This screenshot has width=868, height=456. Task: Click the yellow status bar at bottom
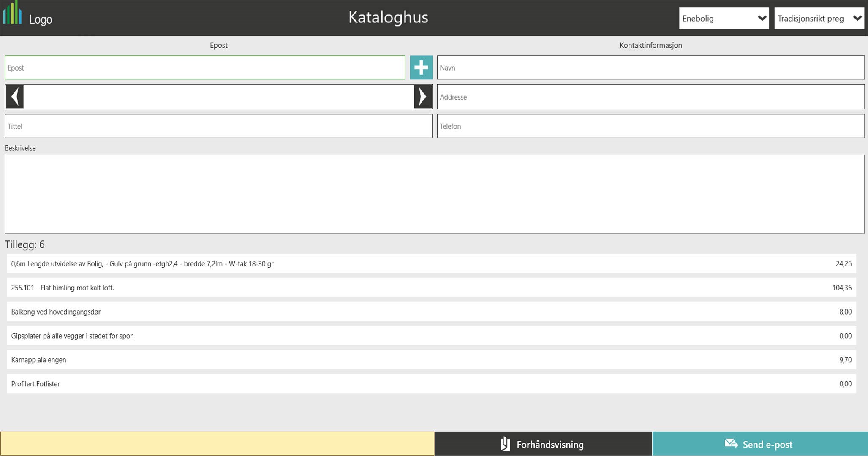217,444
